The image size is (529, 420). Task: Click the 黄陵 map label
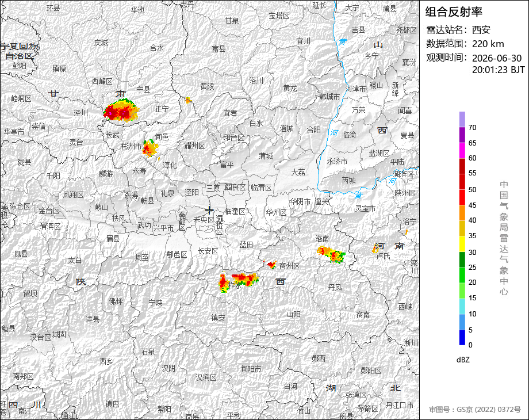pyautogui.click(x=207, y=86)
